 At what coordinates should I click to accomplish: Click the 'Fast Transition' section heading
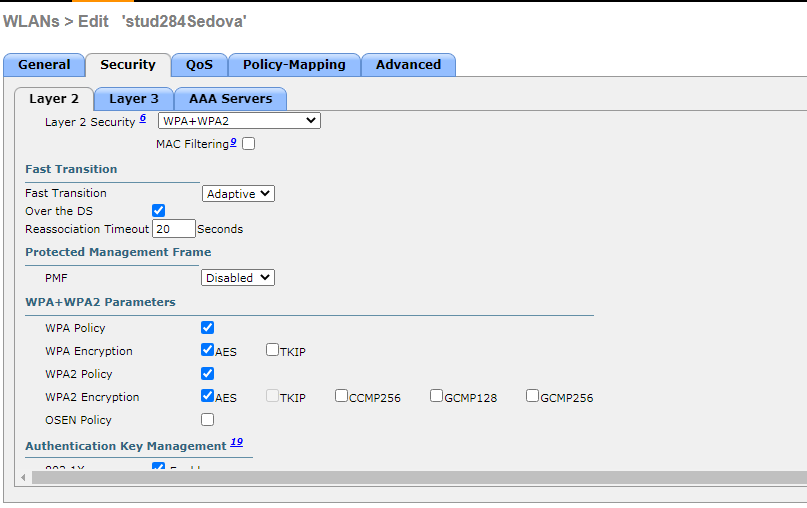[71, 169]
